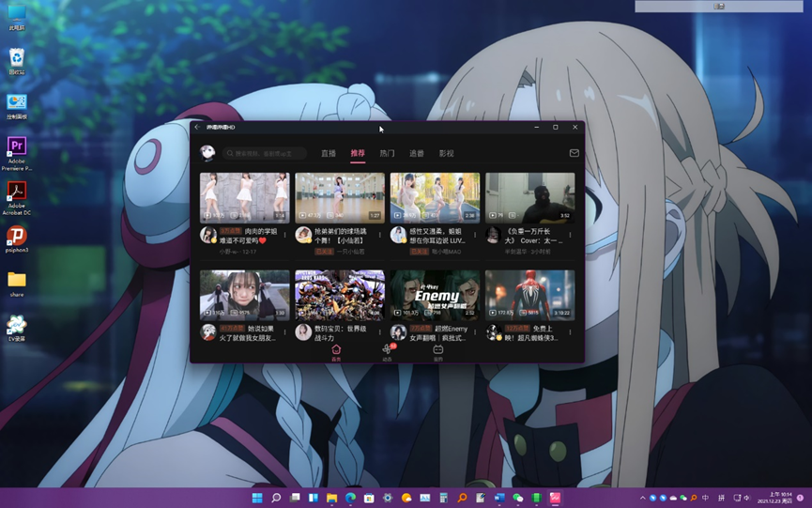Screen dimensions: 812x508
Task: Switch to the 直播 tab
Action: (329, 153)
